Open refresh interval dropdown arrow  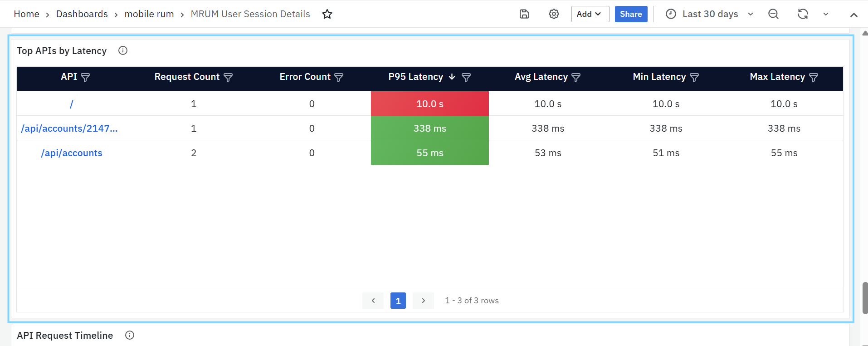point(826,14)
